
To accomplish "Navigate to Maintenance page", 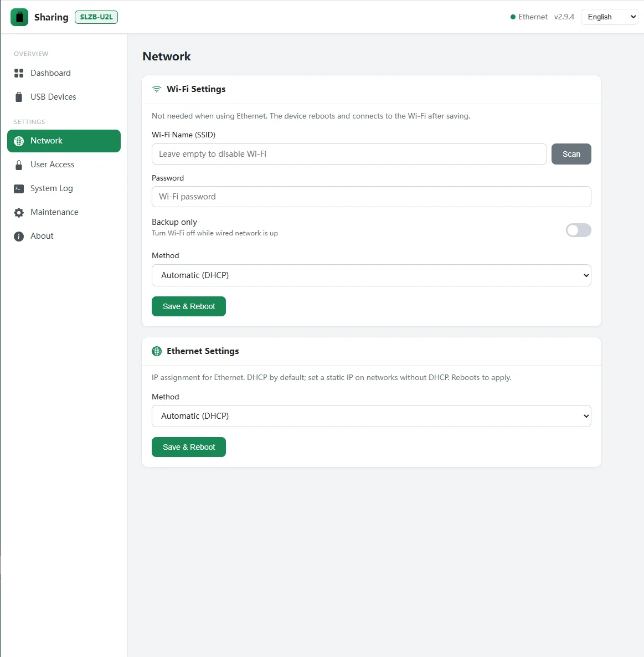I will tap(64, 212).
